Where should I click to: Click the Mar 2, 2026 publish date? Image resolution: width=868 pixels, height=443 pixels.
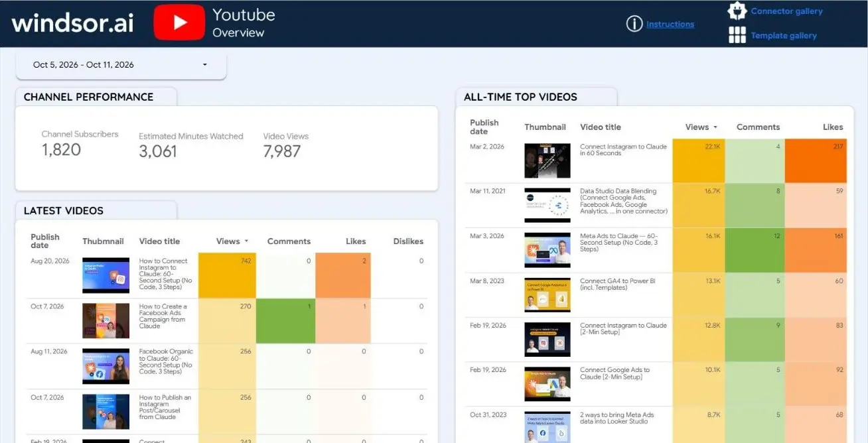487,147
